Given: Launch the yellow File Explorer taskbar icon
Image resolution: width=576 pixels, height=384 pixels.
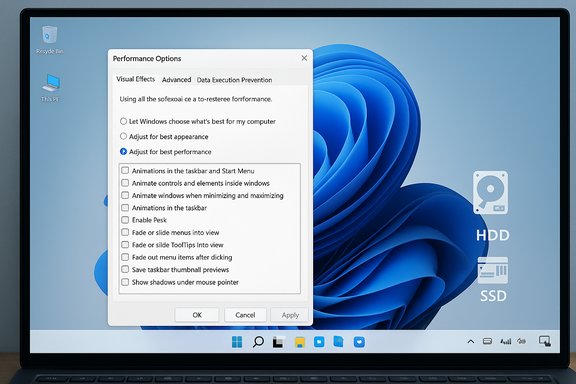Looking at the screenshot, I should [x=300, y=342].
